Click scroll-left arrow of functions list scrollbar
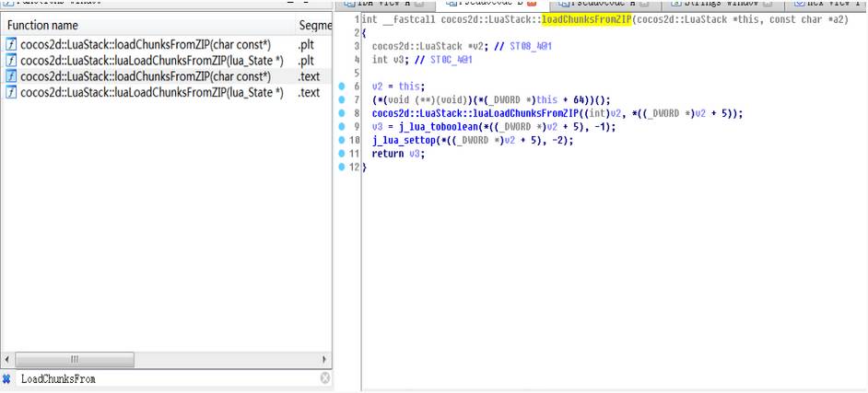This screenshot has width=868, height=393. (6, 360)
